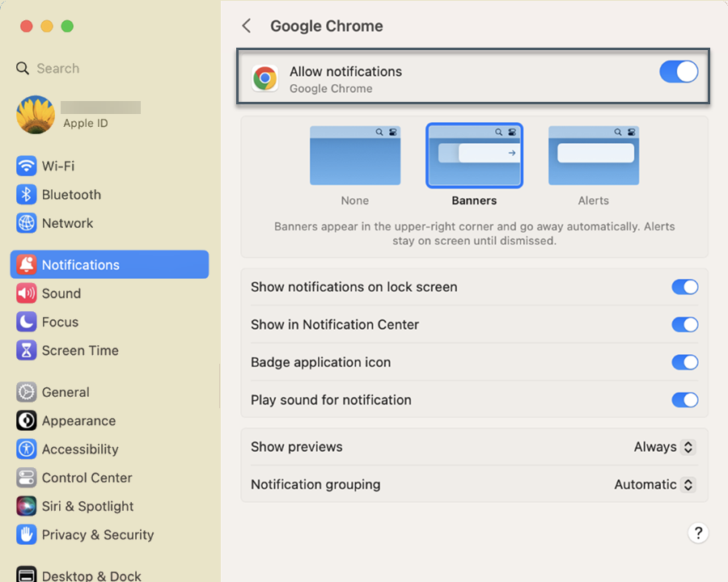Toggle Show in Notification Center
Image resolution: width=728 pixels, height=582 pixels.
click(685, 324)
